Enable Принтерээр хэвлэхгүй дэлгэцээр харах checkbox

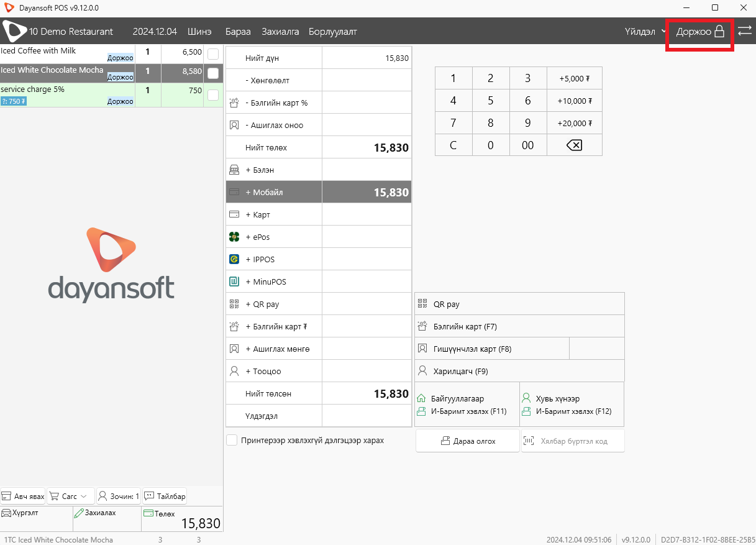pos(232,440)
